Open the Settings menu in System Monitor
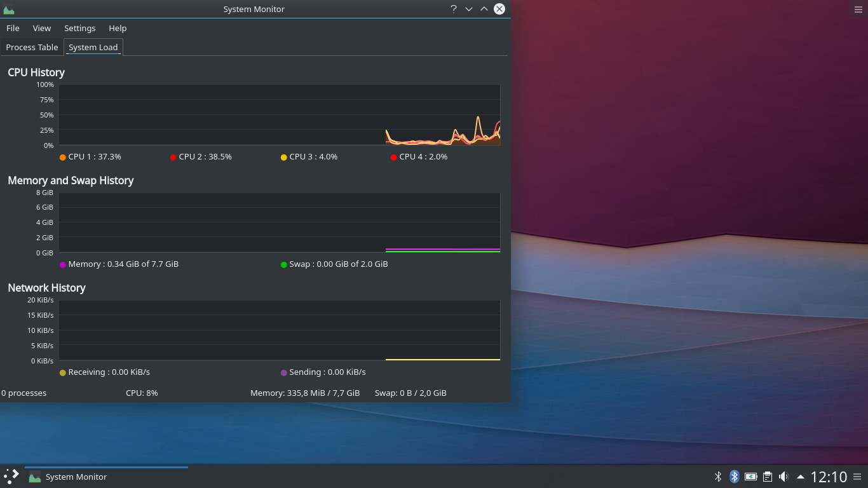 point(79,28)
